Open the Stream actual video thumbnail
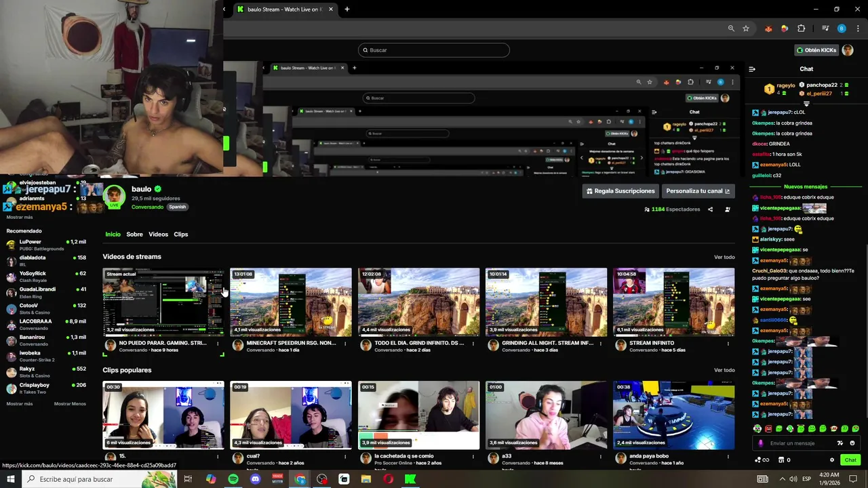 coord(163,302)
